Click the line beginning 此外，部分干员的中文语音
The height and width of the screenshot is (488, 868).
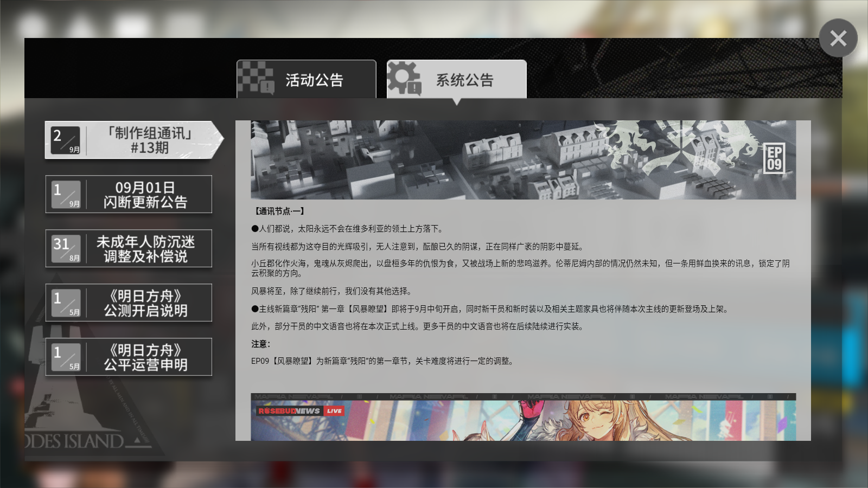pyautogui.click(x=419, y=326)
